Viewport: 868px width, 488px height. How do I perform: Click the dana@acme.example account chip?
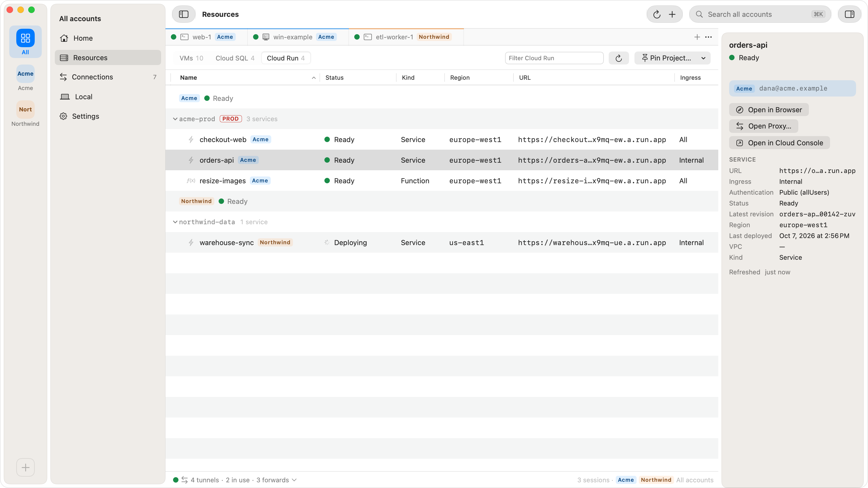pos(792,88)
